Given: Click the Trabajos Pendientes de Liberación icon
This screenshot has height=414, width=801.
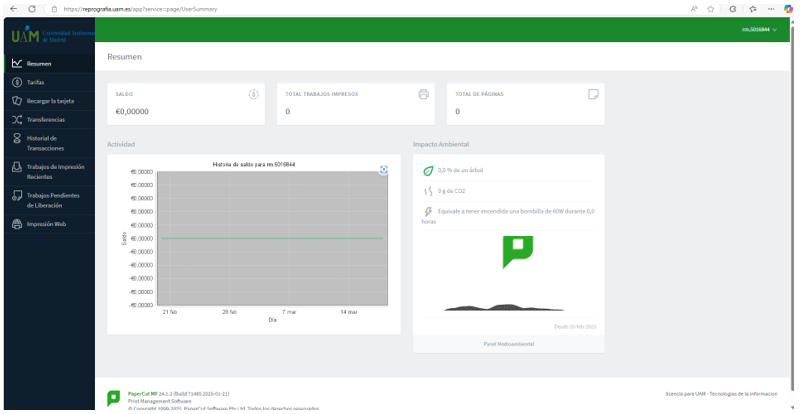Looking at the screenshot, I should coord(17,196).
